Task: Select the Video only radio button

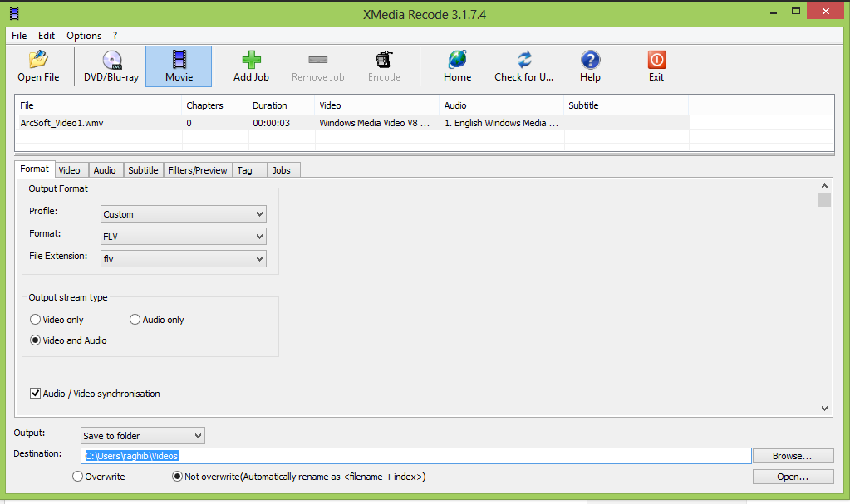Action: tap(36, 320)
